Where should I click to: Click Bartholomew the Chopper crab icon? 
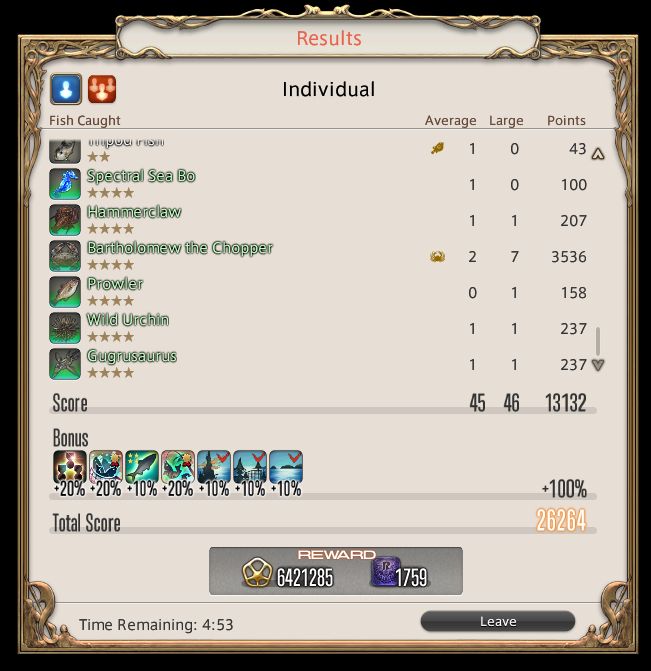coord(65,256)
